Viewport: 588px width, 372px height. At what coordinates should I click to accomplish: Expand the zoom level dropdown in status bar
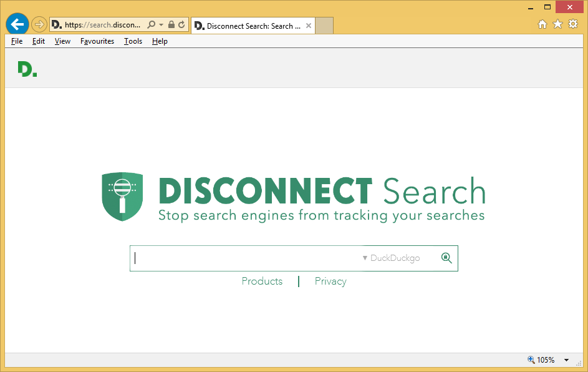[x=566, y=360]
